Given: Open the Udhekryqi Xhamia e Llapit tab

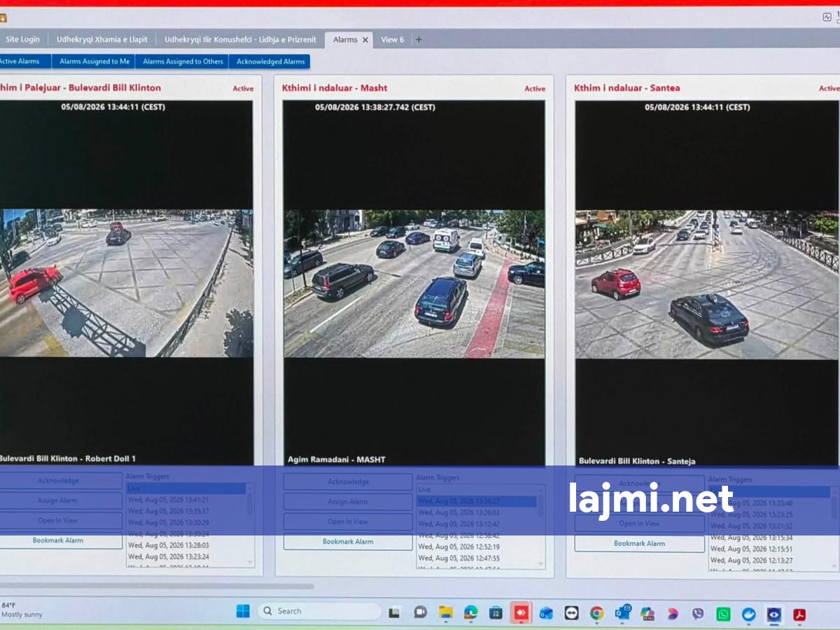Looking at the screenshot, I should [102, 39].
